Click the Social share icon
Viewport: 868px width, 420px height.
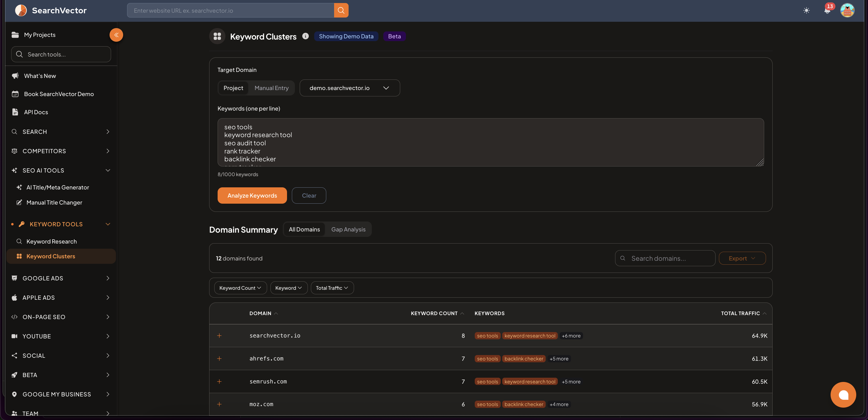(14, 356)
